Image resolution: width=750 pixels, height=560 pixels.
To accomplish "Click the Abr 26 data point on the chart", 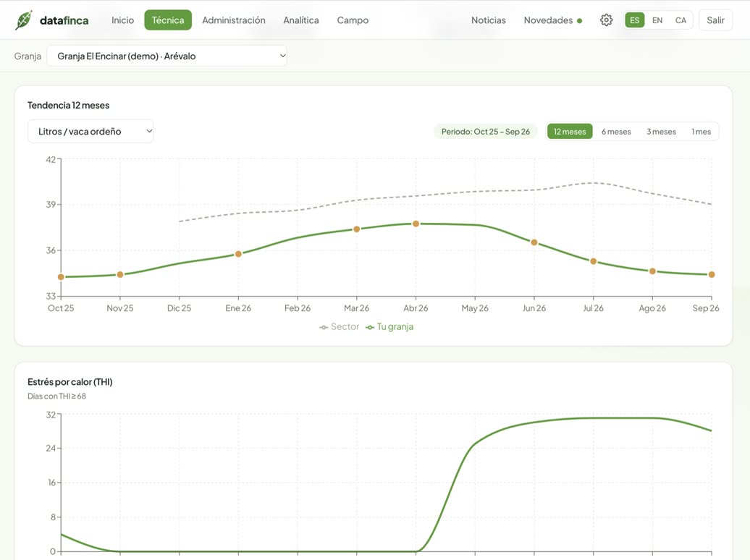I will 416,224.
